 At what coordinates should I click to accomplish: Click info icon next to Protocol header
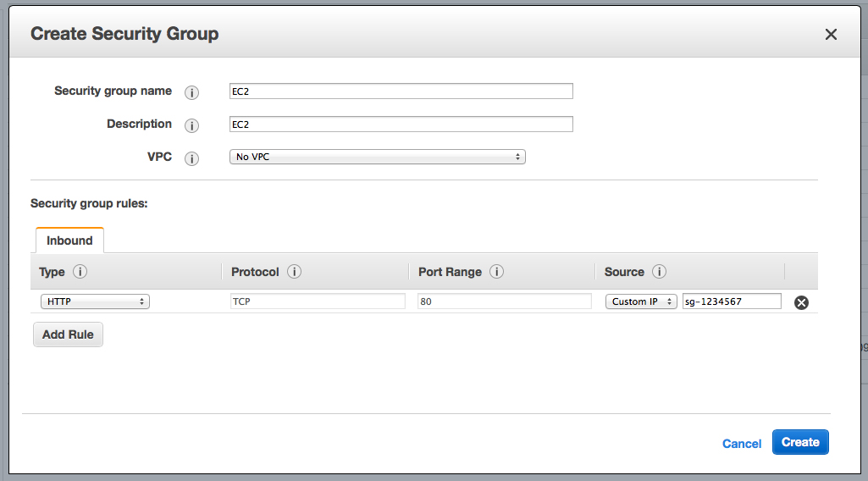(294, 273)
